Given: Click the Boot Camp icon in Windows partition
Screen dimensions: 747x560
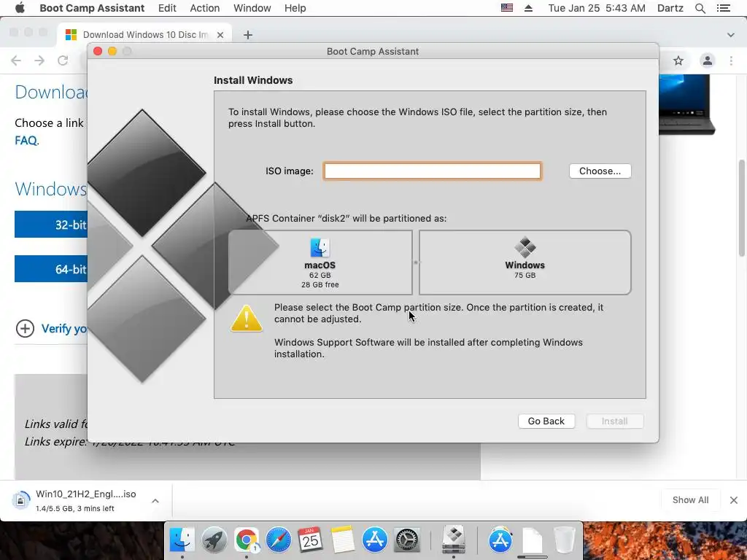Looking at the screenshot, I should pyautogui.click(x=525, y=247).
